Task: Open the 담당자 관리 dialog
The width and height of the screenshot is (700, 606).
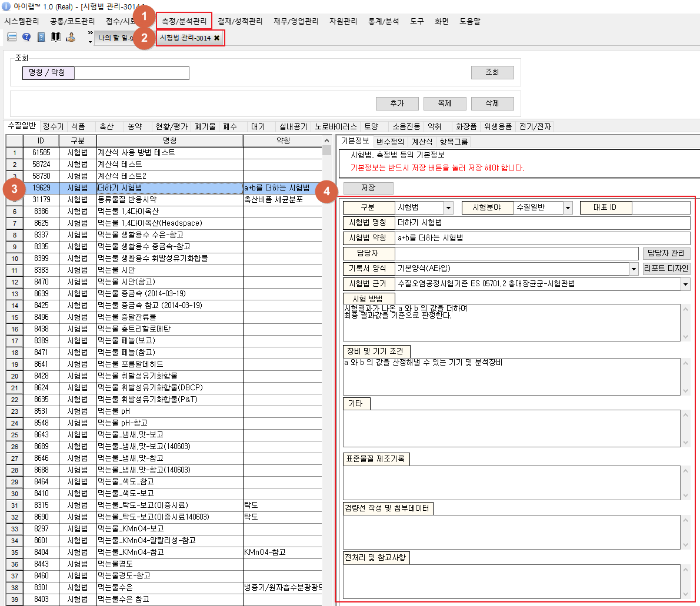Action: [x=666, y=253]
